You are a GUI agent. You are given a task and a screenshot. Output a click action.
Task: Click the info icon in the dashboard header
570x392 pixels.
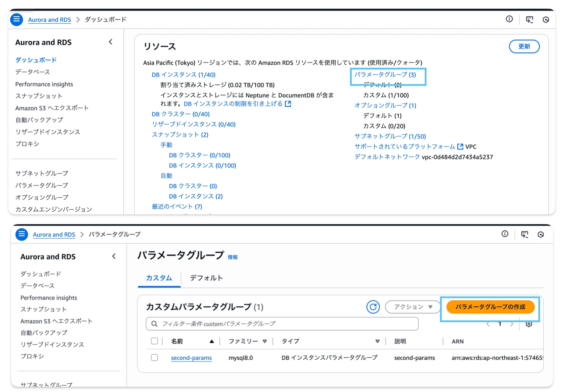509,19
